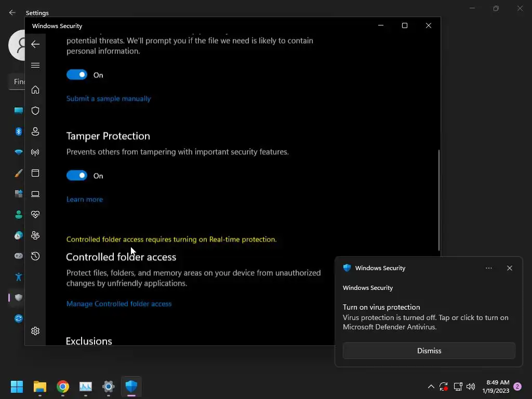This screenshot has height=399, width=532.
Task: Open Windows Update in Settings sidebar
Action: [x=18, y=318]
